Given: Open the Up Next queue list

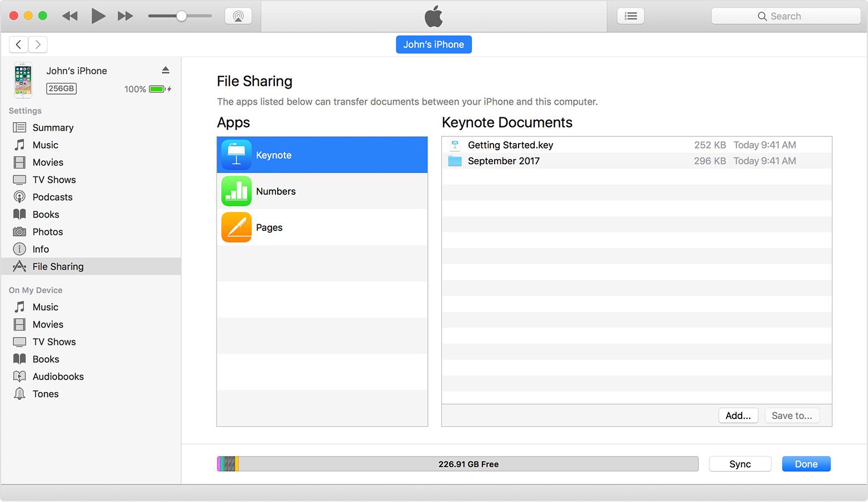Looking at the screenshot, I should pyautogui.click(x=630, y=16).
